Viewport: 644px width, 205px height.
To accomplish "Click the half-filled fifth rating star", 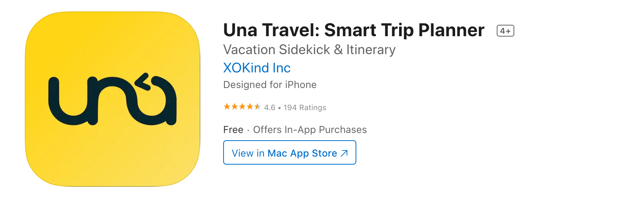I will (x=258, y=107).
